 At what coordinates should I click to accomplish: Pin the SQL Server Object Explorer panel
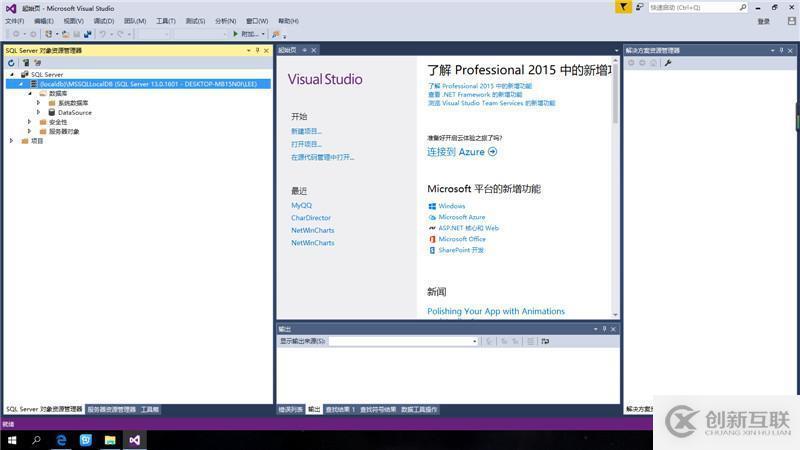pyautogui.click(x=258, y=51)
